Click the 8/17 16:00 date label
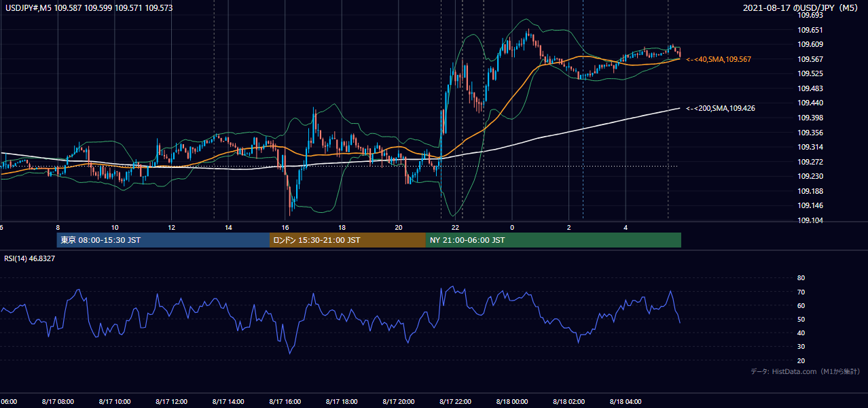 click(285, 402)
